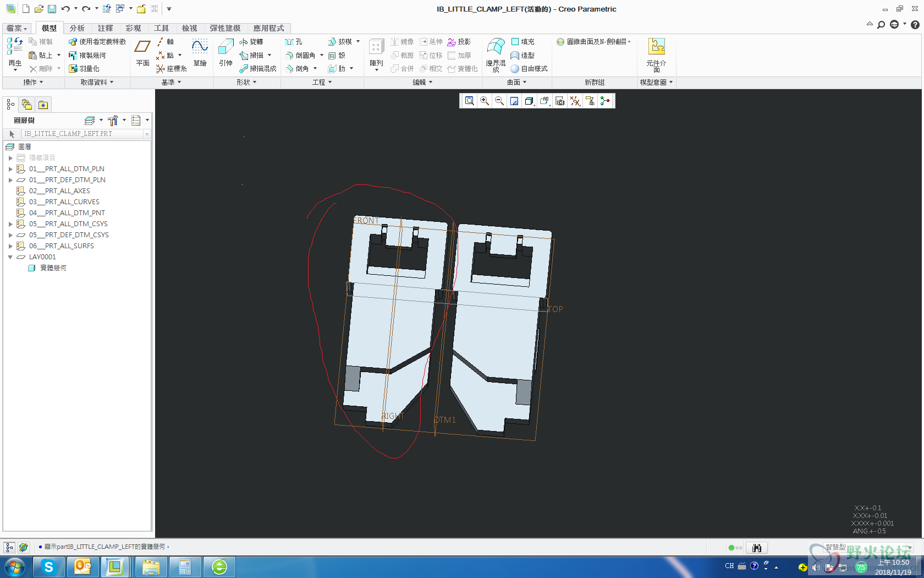Open the display style box icon
The width and height of the screenshot is (924, 578).
(529, 101)
